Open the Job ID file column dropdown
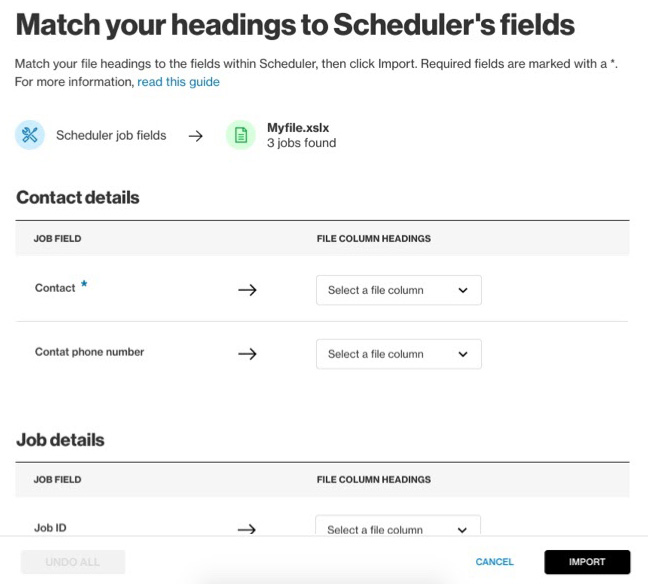This screenshot has height=584, width=648. pos(398,529)
